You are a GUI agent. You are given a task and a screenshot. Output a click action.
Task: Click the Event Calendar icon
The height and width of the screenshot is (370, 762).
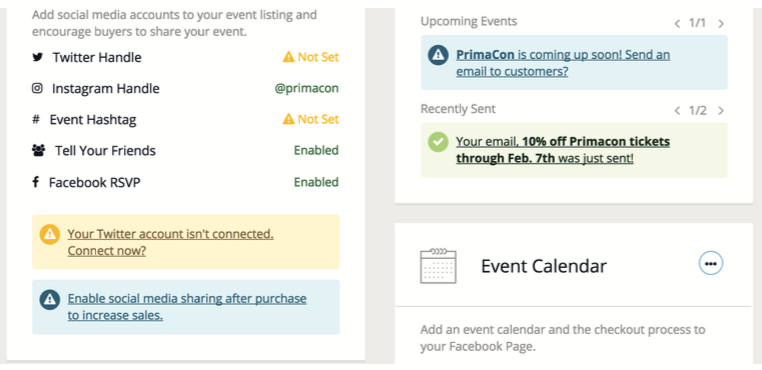438,266
